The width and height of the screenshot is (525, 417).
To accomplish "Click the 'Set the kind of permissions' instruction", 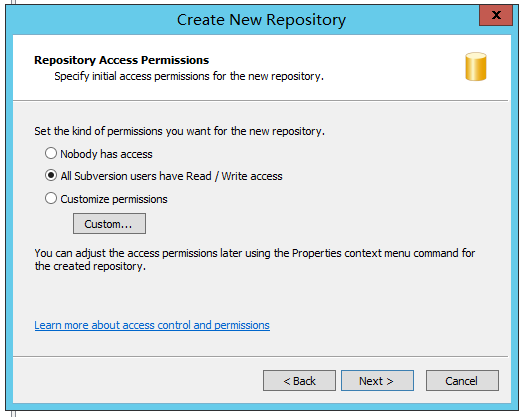I will [179, 131].
